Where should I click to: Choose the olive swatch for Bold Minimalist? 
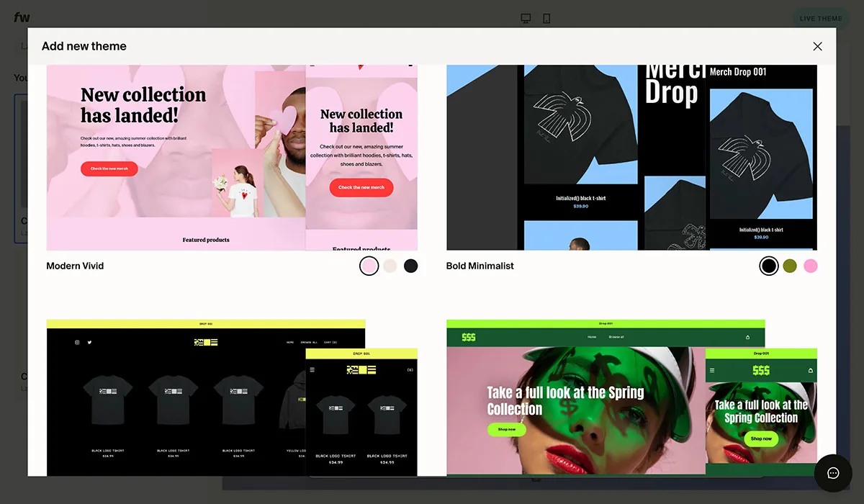click(x=790, y=266)
